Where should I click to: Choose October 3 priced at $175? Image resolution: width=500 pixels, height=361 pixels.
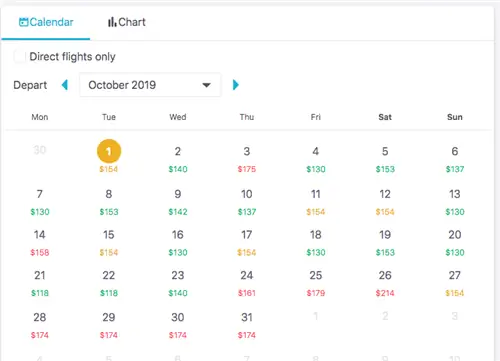click(247, 159)
